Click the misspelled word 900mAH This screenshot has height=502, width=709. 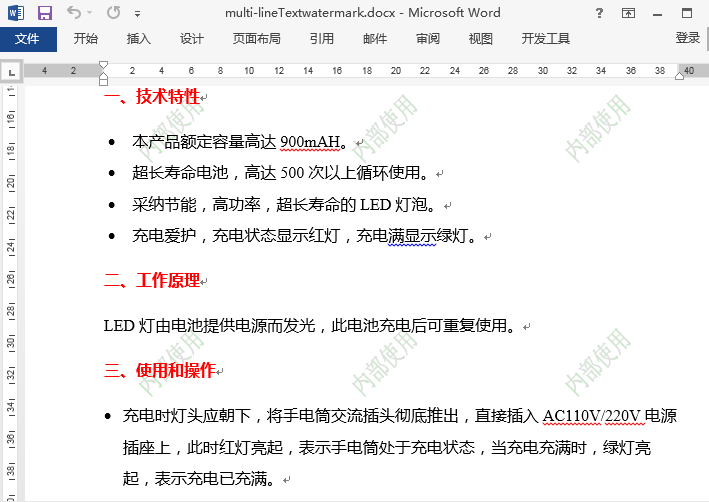310,142
